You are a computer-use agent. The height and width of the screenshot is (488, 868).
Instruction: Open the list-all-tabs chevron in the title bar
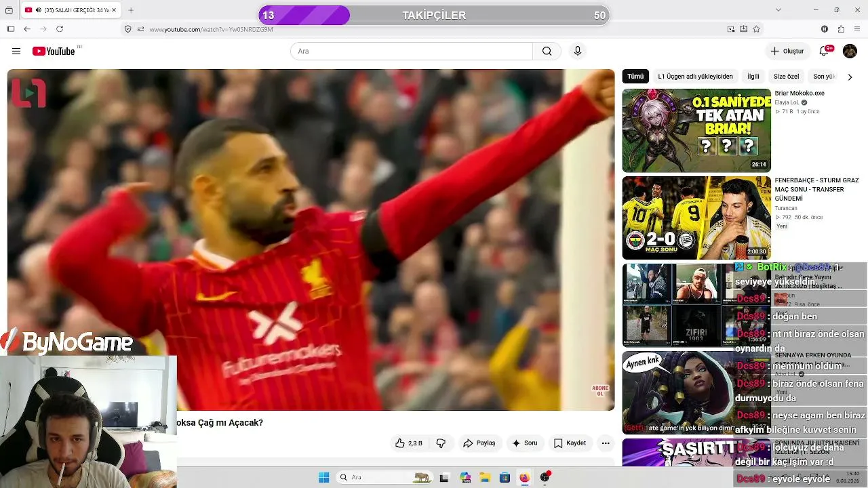[x=778, y=10]
